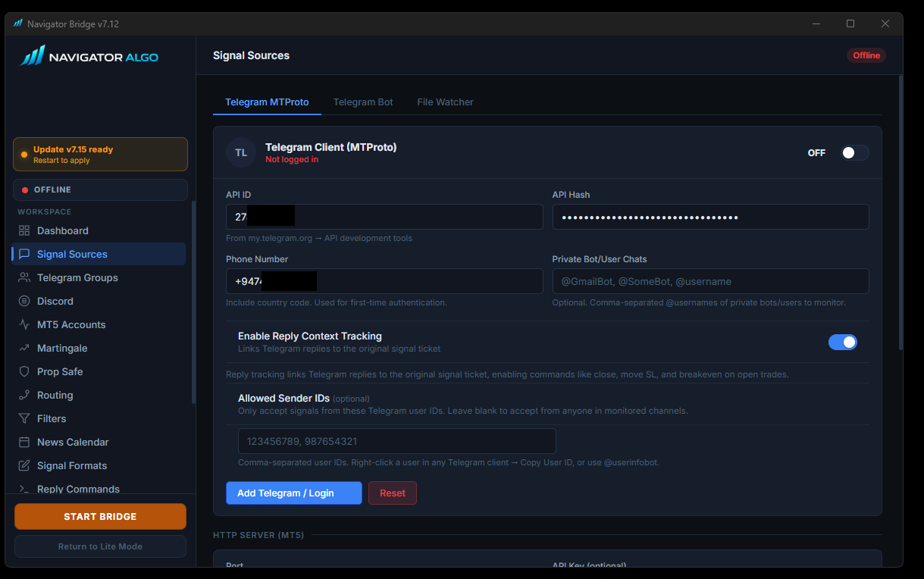Click the sidebar vertical scrollbar
Image resolution: width=924 pixels, height=579 pixels.
coord(193,303)
